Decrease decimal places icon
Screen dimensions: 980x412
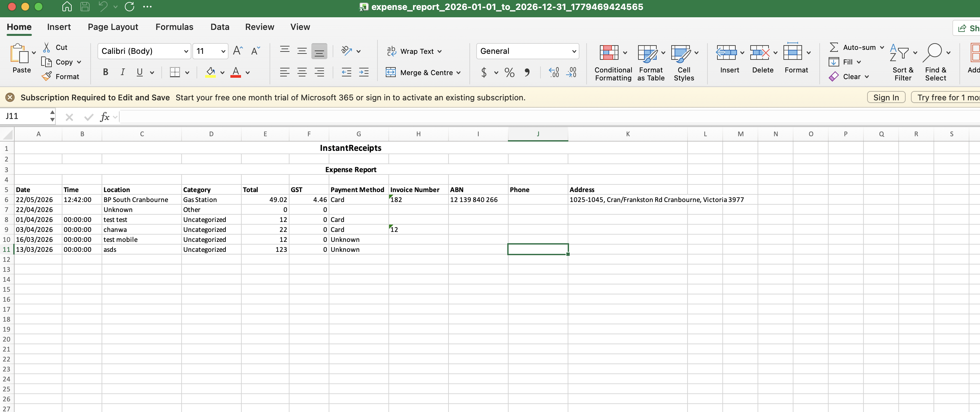click(x=571, y=72)
